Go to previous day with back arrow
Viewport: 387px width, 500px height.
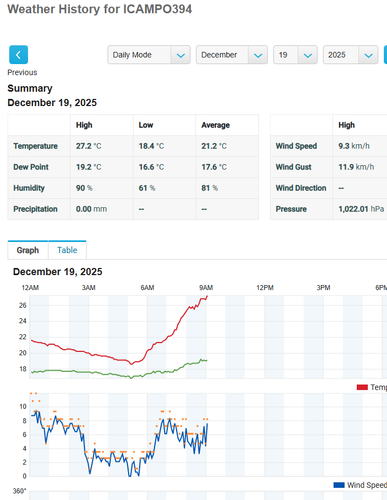[18, 55]
